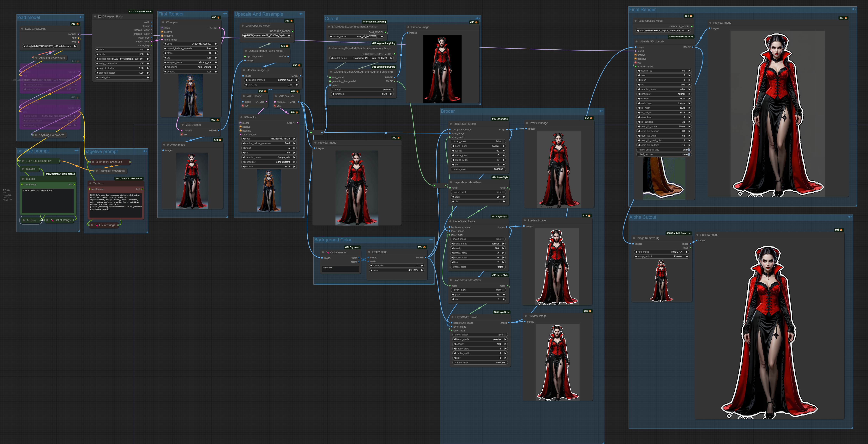This screenshot has height=444, width=868.
Task: Collapse the GroundingDinoSAMSegment node dot
Action: click(331, 72)
